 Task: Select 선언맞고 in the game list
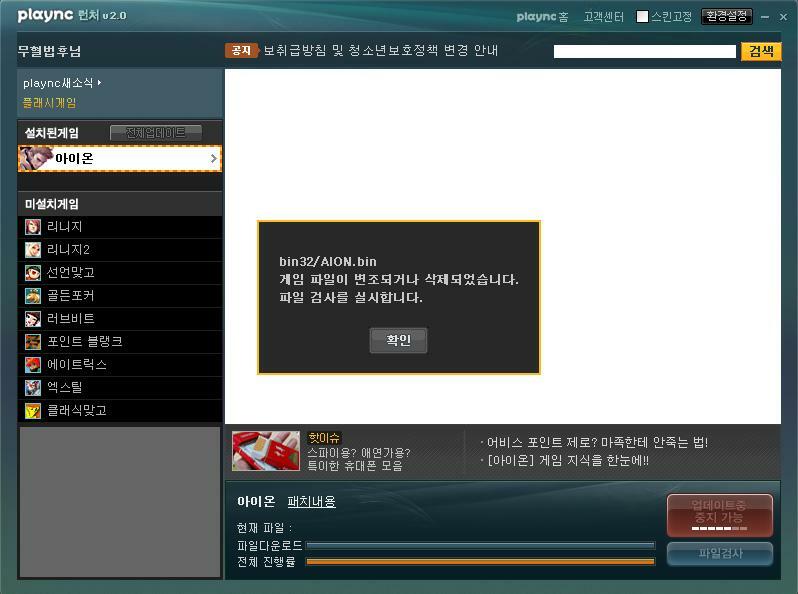point(120,273)
